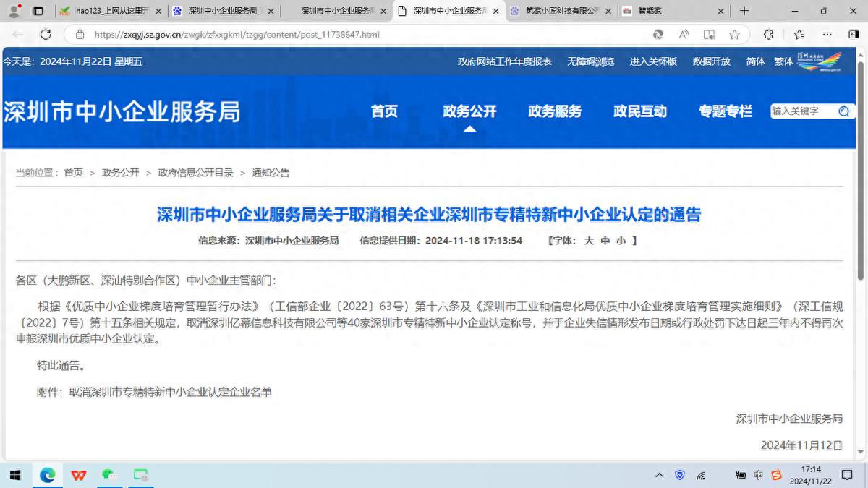Open the green monitor app in taskbar
The width and height of the screenshot is (868, 488).
[140, 475]
